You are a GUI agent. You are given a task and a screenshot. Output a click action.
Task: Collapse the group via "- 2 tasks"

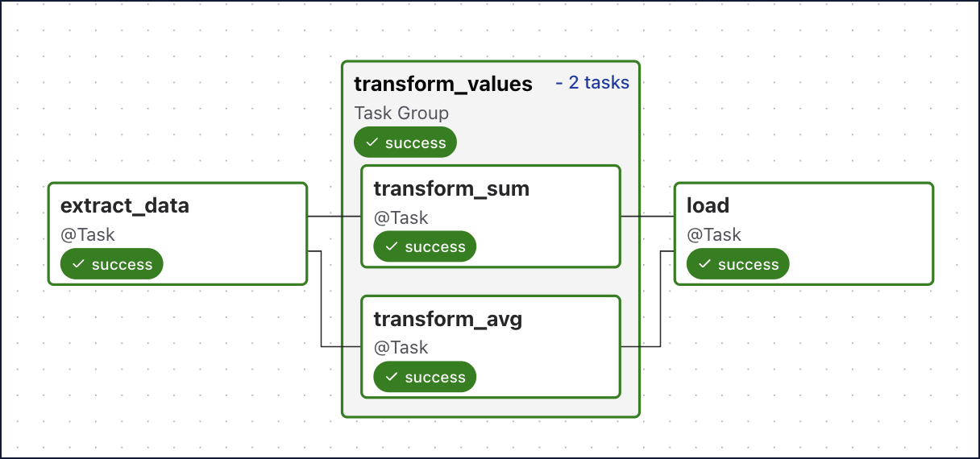point(592,82)
